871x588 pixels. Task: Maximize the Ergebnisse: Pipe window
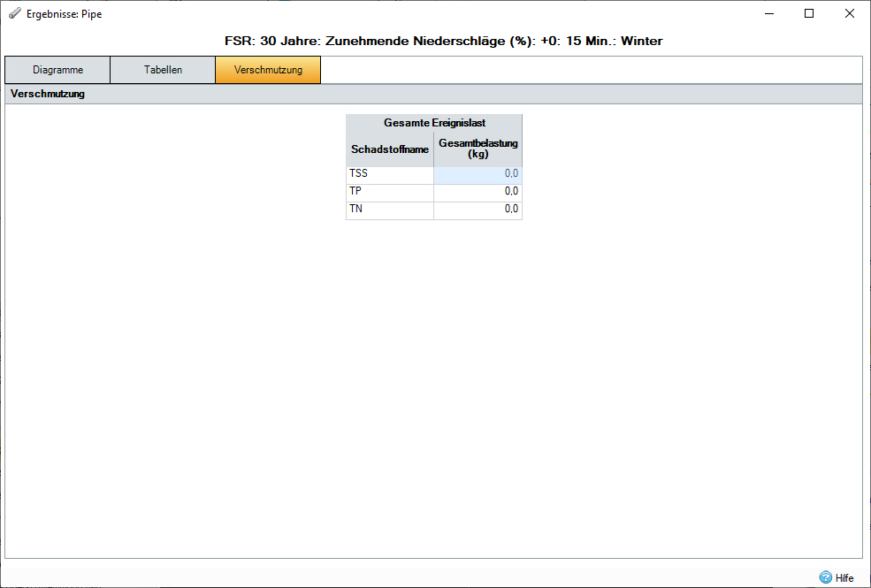[x=809, y=13]
